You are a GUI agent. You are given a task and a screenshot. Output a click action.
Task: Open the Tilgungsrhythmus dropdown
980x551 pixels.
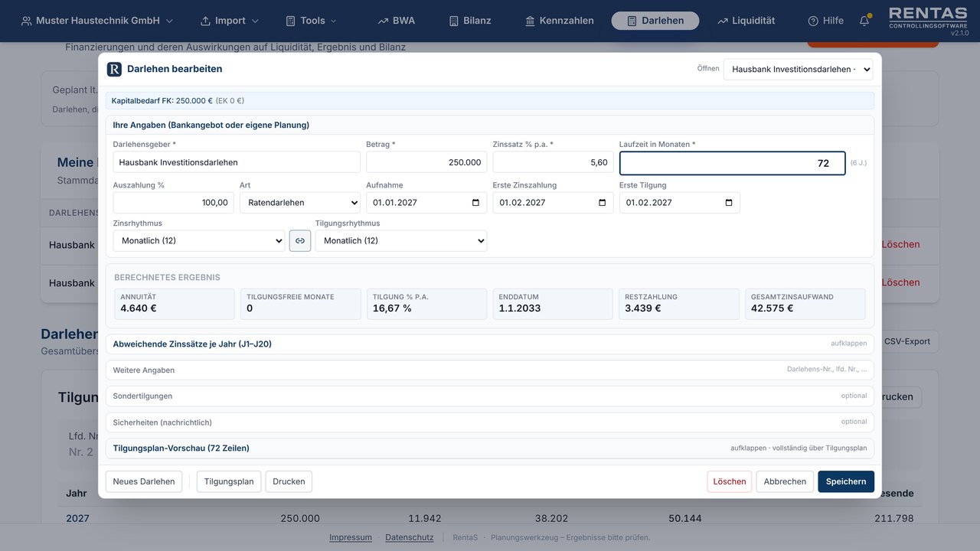[401, 240]
